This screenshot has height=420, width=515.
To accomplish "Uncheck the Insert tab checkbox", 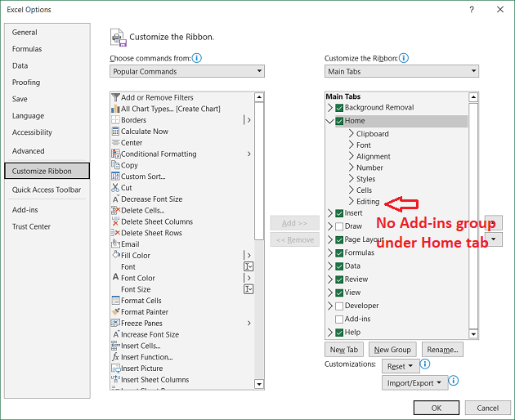I will point(339,213).
